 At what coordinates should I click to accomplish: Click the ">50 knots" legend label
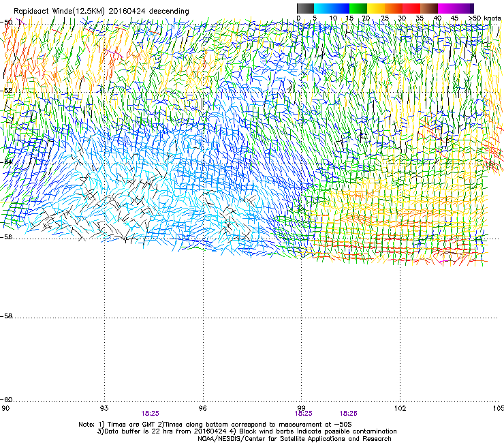[x=485, y=18]
